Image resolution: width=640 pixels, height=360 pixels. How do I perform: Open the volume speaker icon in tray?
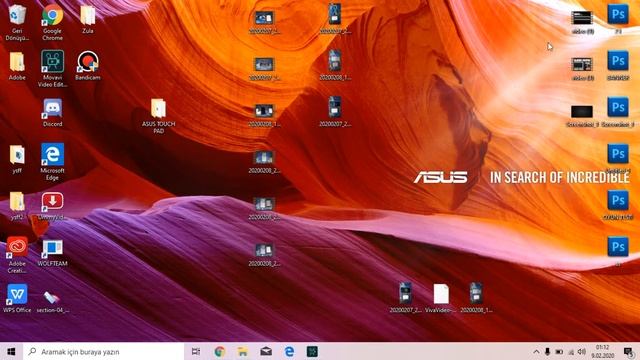coord(582,351)
